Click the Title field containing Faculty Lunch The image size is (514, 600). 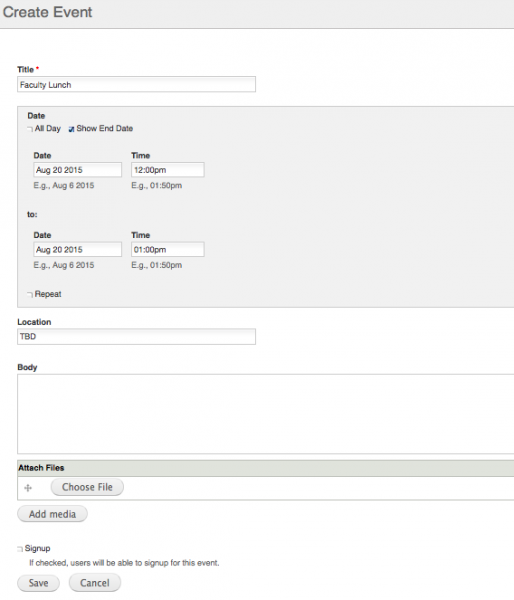coord(136,85)
